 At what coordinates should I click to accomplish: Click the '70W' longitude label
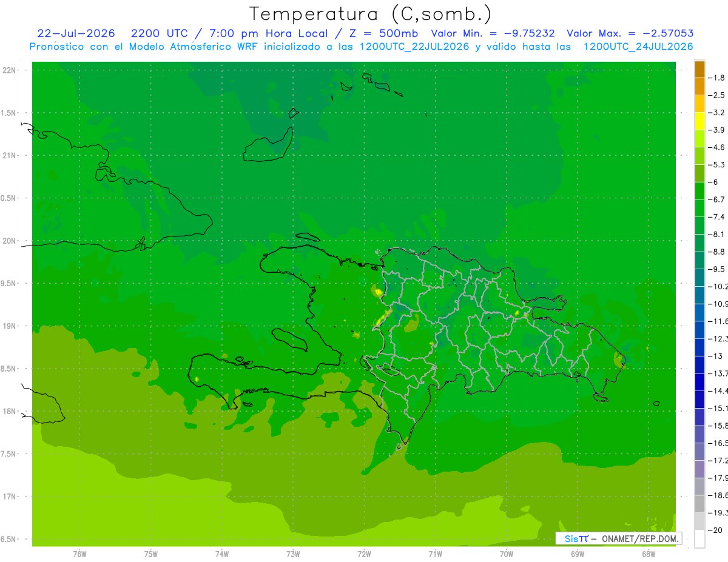tap(506, 554)
